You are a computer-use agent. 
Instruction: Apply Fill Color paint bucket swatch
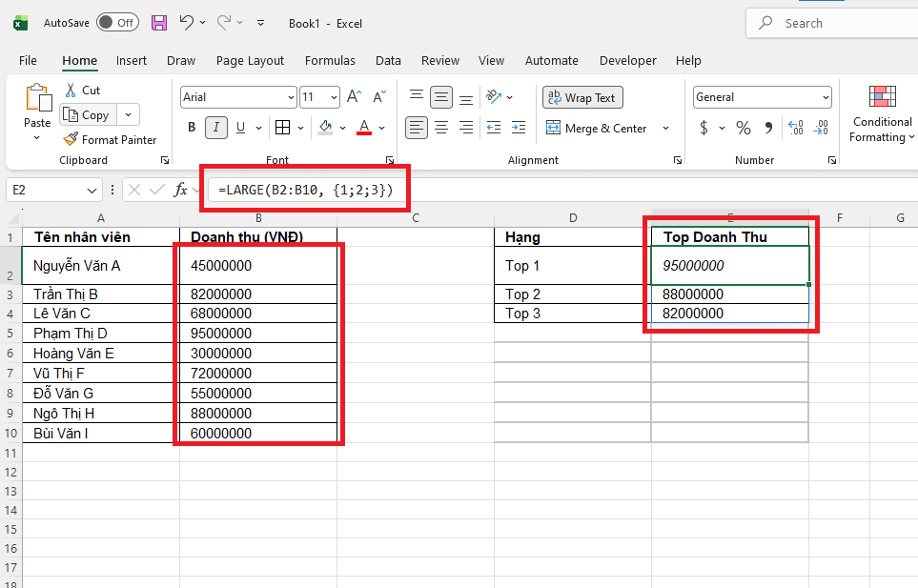click(325, 128)
